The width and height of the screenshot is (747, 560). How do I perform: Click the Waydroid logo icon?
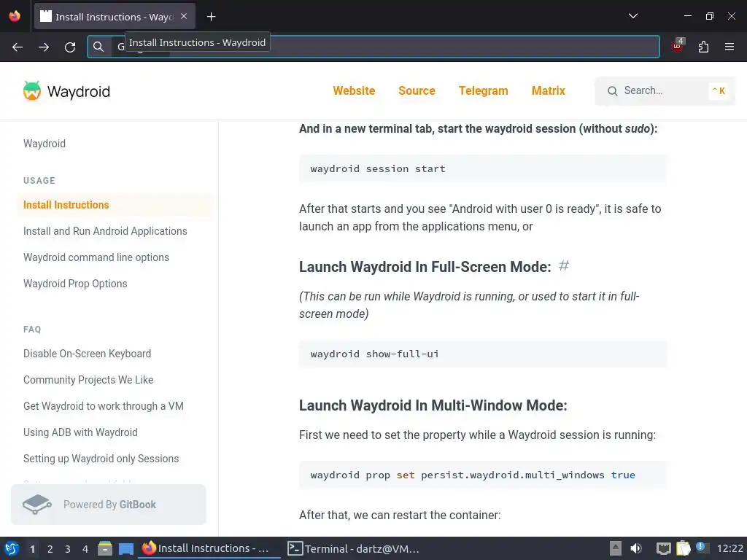[32, 91]
